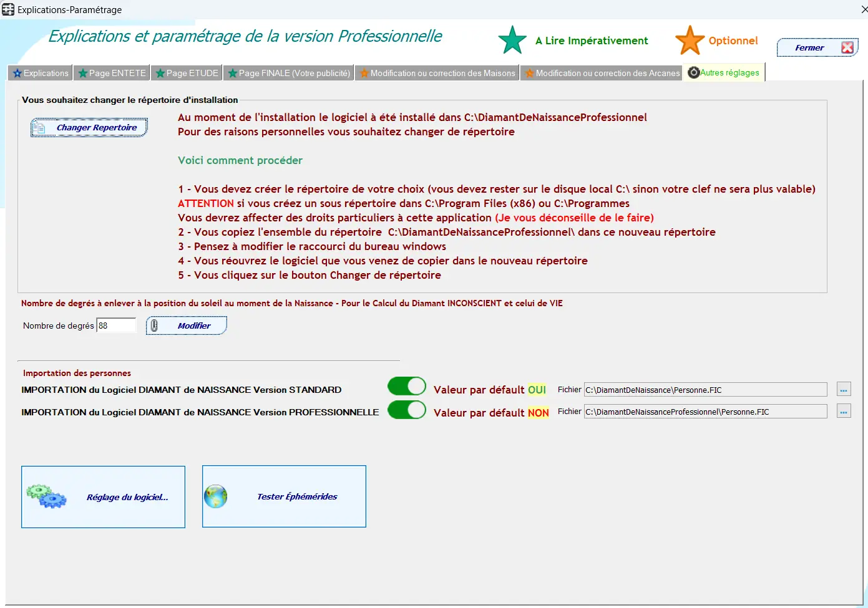The image size is (868, 608).
Task: Click the orange star Optionnel icon
Action: point(690,41)
